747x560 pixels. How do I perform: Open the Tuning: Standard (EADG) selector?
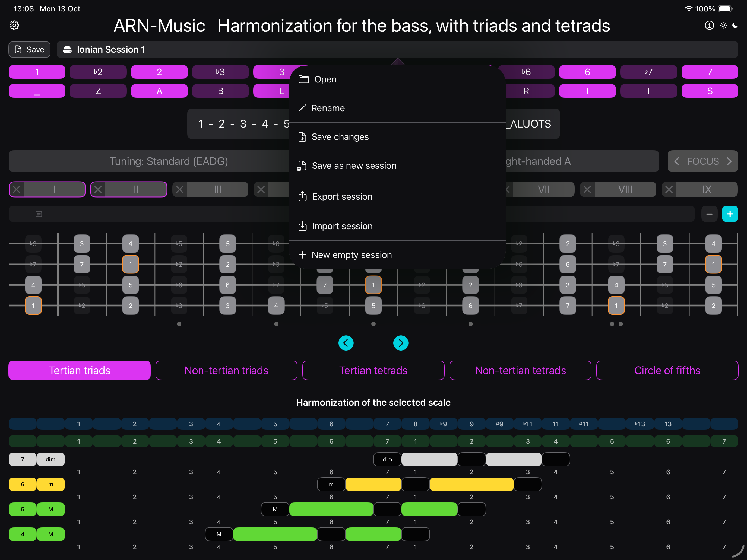[x=169, y=161]
